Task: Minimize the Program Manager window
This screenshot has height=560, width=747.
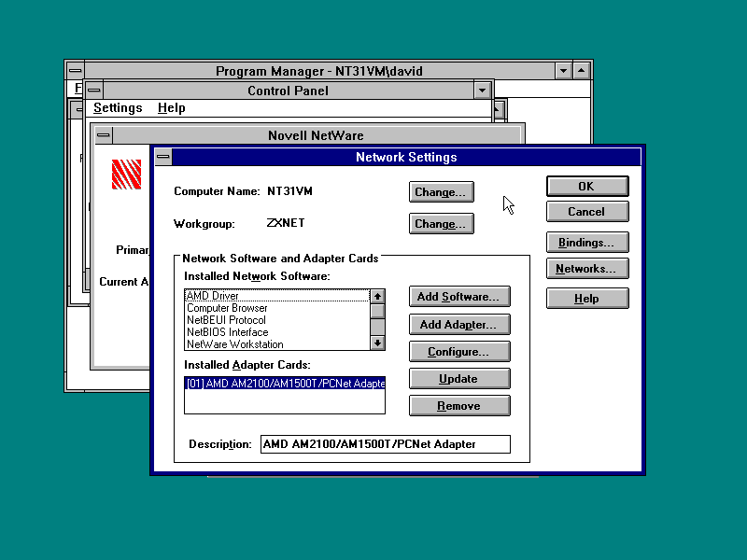Action: [564, 71]
